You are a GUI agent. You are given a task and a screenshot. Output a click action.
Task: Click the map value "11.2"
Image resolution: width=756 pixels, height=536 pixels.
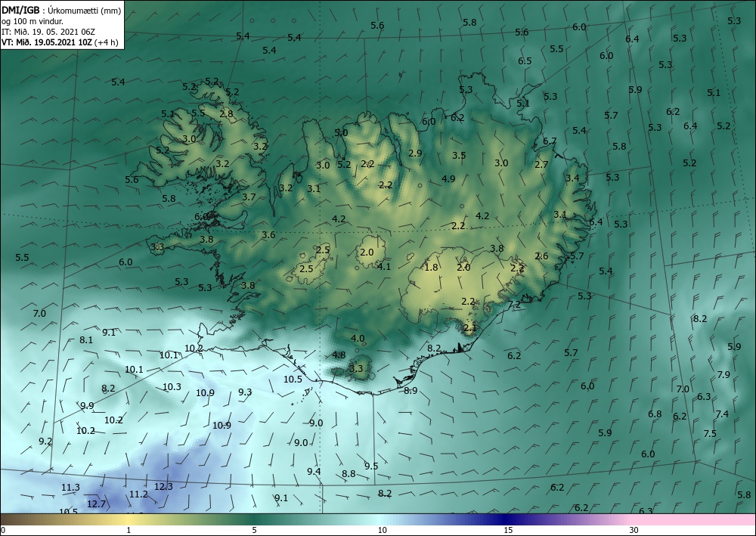(x=138, y=494)
